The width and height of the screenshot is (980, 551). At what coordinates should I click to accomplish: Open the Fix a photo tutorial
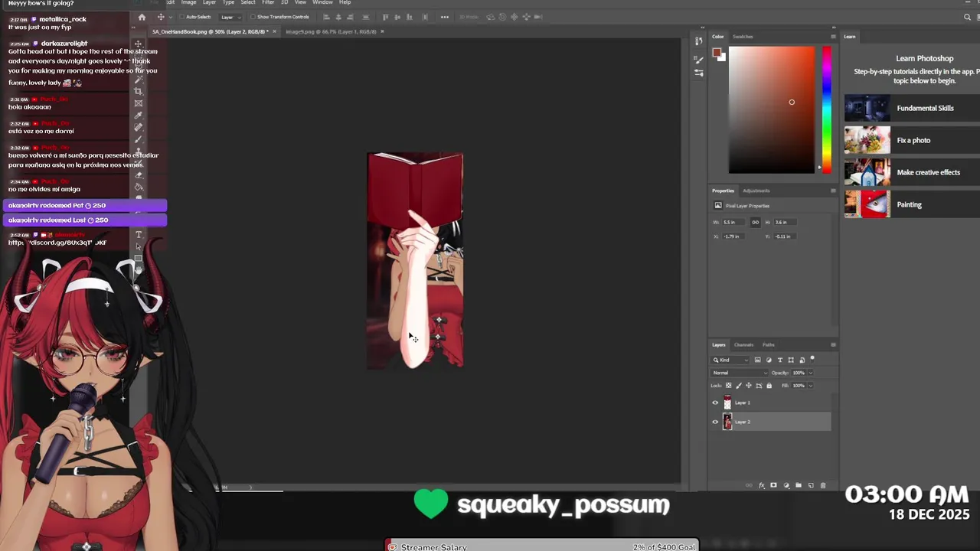point(912,140)
